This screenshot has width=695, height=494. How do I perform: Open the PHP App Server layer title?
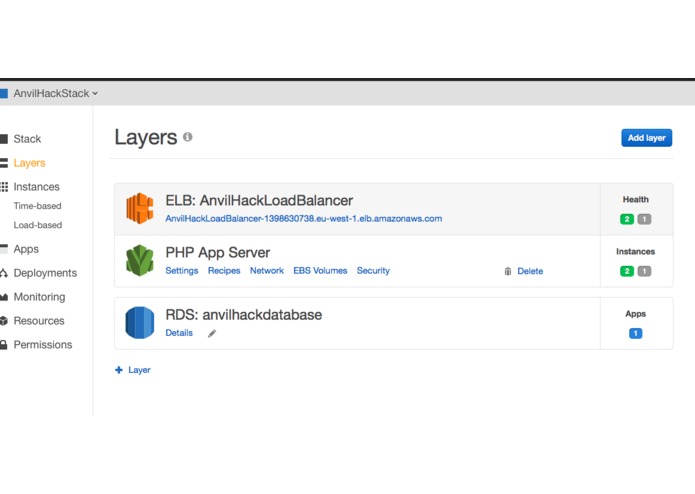pyautogui.click(x=218, y=253)
